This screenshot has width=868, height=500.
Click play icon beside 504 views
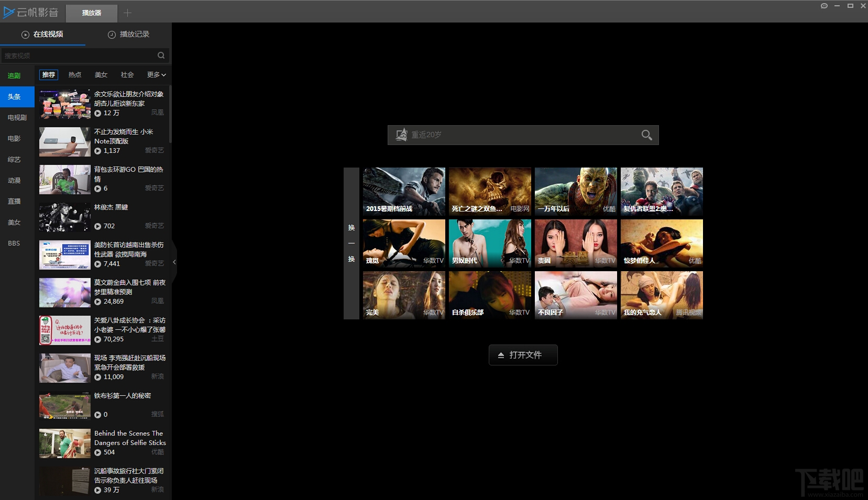[98, 452]
